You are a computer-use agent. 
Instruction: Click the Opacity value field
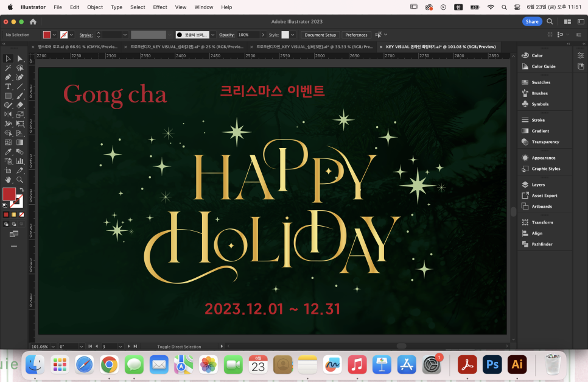[248, 35]
